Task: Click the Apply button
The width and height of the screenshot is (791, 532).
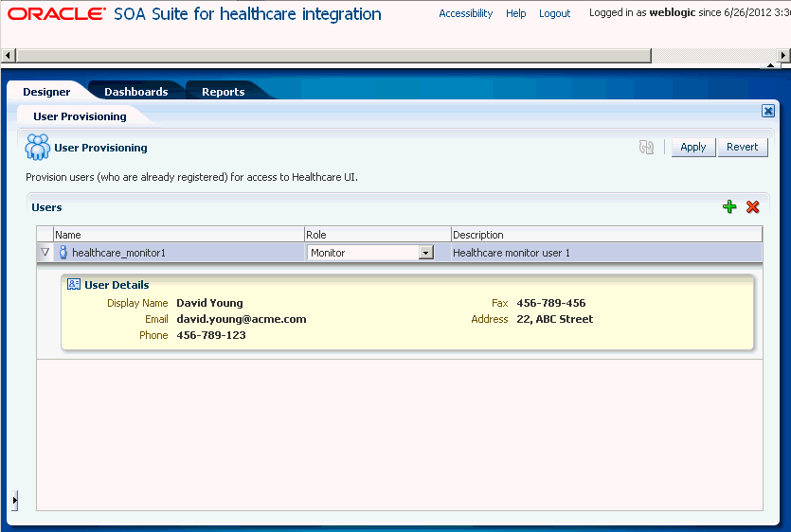Action: pyautogui.click(x=693, y=148)
